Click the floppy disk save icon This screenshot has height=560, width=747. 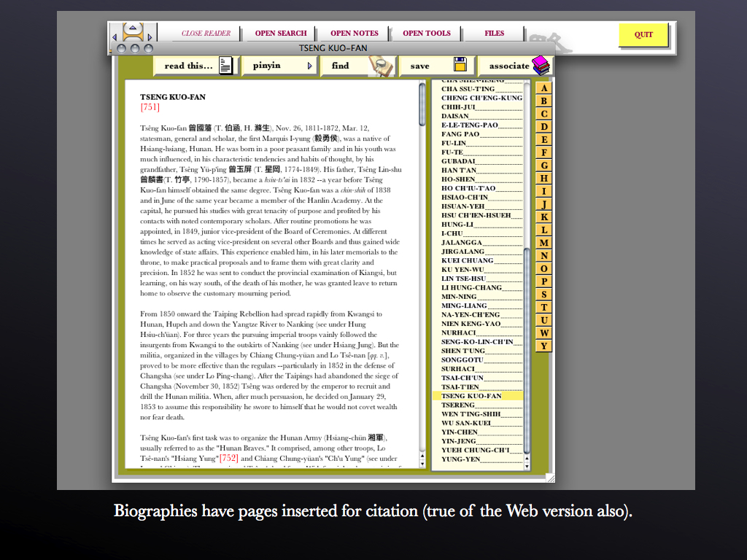point(460,64)
